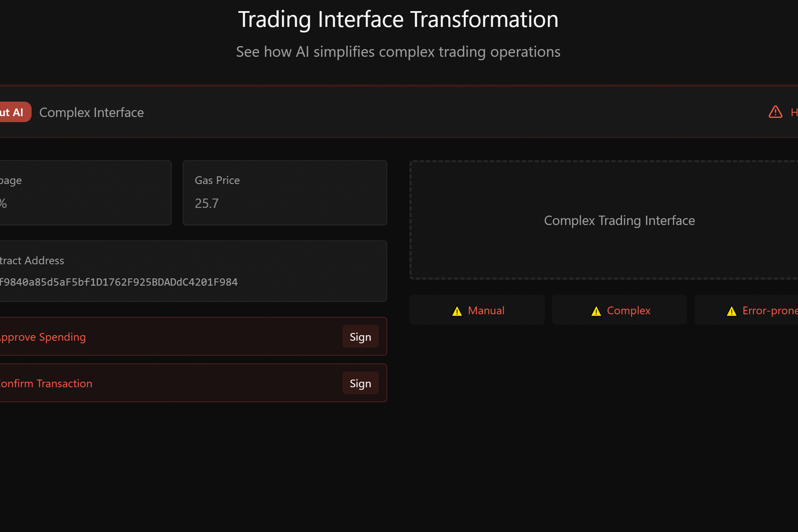
Task: Click the Slippage percentage box
Action: tap(83, 193)
